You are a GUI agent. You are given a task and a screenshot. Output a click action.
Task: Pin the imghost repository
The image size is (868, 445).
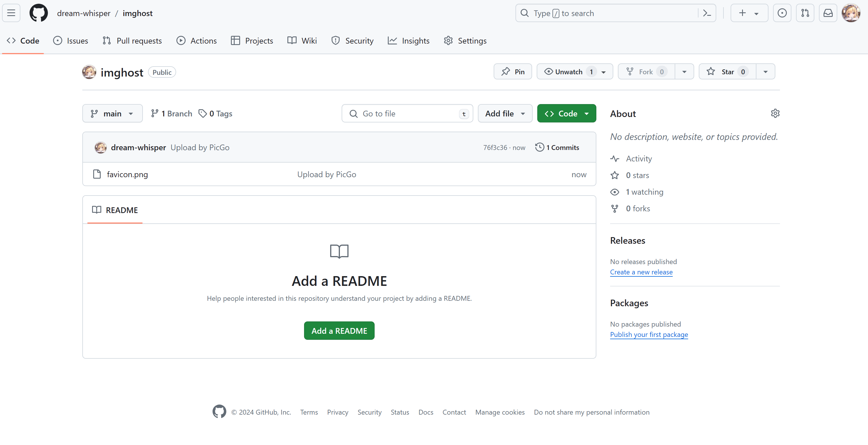513,72
